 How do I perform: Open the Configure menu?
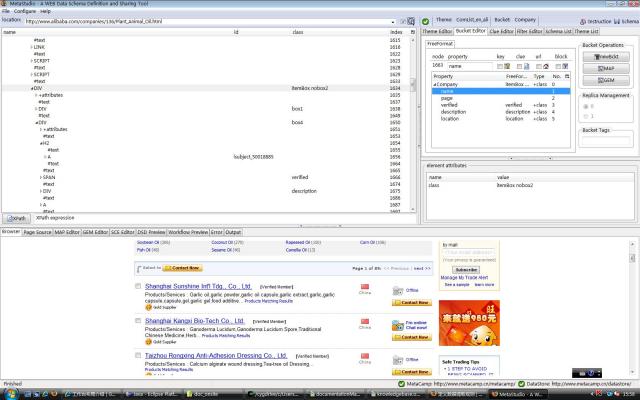pyautogui.click(x=25, y=11)
